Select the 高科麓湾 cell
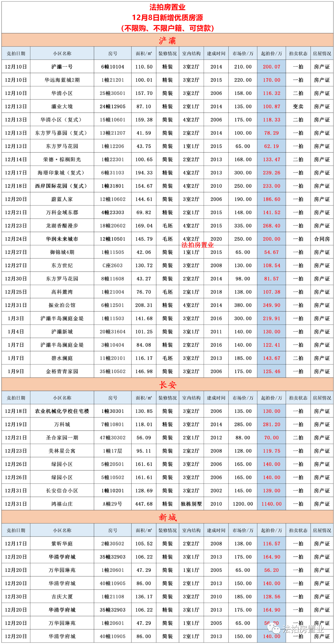Viewport: 335px width, 644px height. tap(62, 292)
